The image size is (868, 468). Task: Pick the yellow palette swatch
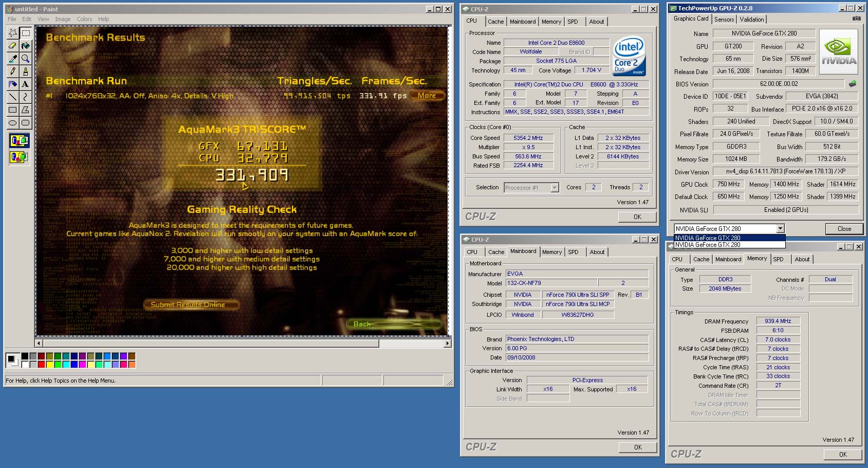(49, 364)
